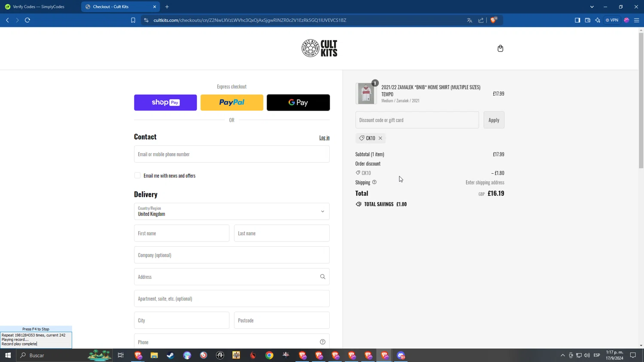Expand the Country/Region dropdown
Screen dimensions: 644x362
tap(232, 211)
